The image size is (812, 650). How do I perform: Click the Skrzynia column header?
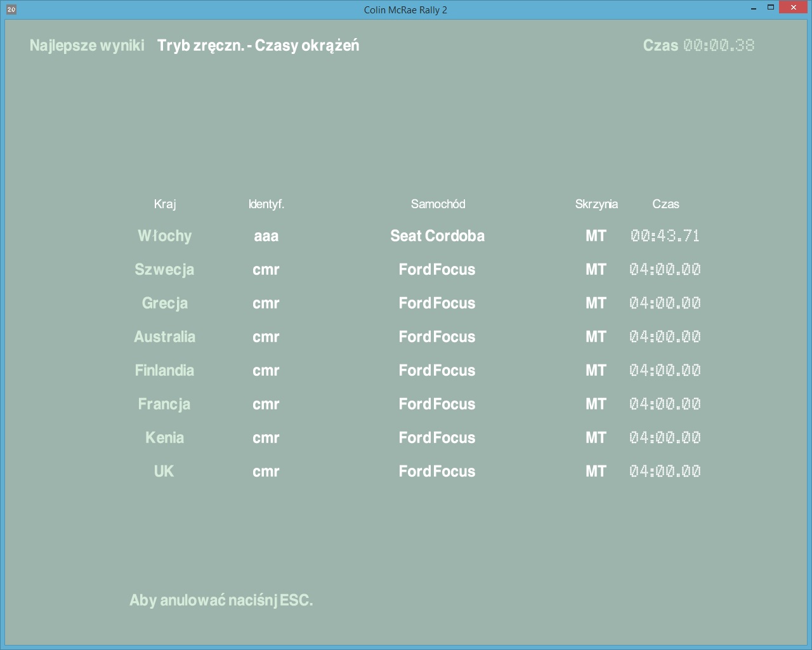pyautogui.click(x=596, y=204)
